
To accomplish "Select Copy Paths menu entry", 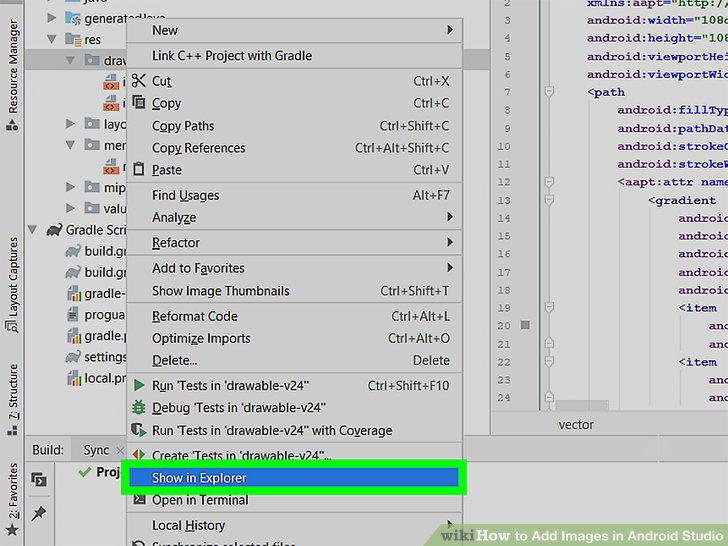I will click(293, 126).
